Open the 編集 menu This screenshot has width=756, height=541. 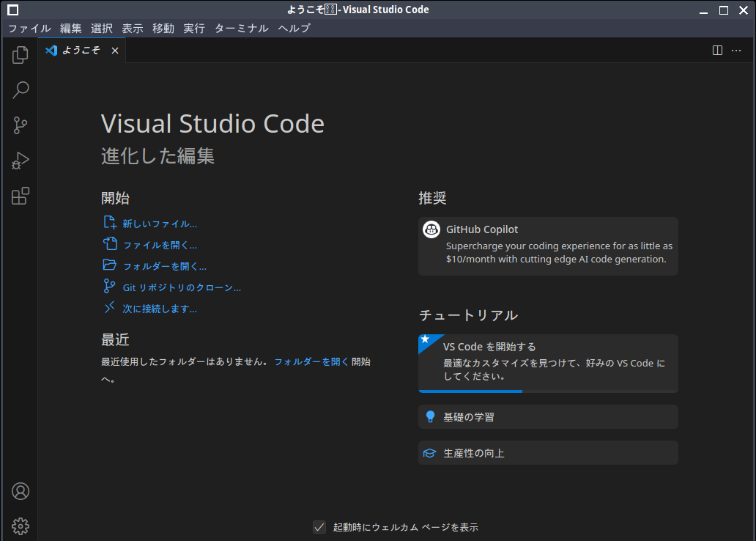(x=71, y=29)
